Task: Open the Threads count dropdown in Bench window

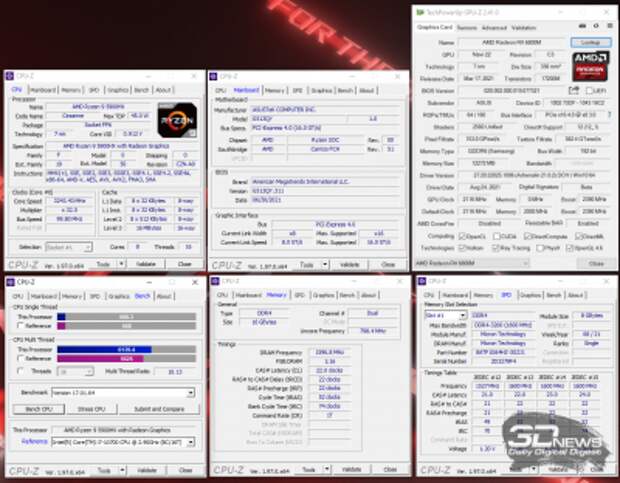Action: [x=75, y=372]
